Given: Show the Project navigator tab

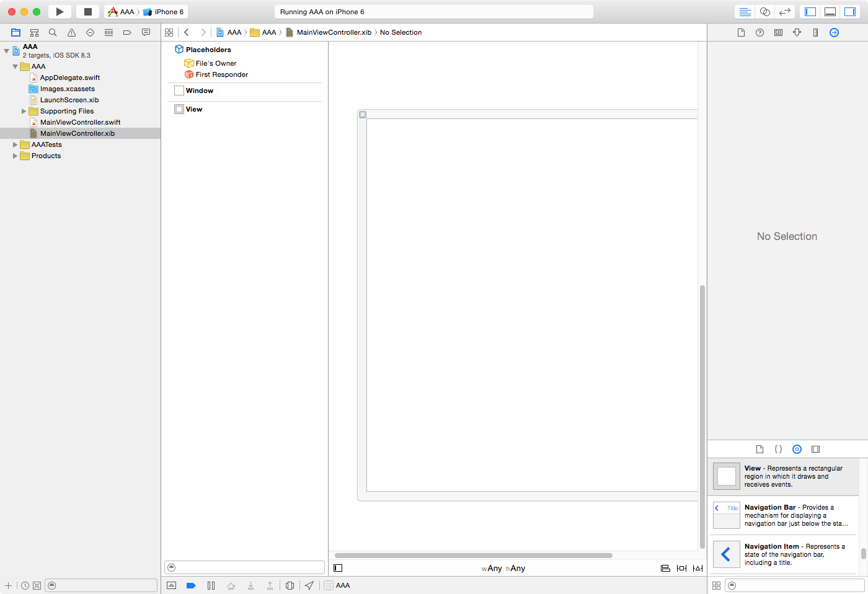Looking at the screenshot, I should pos(16,32).
